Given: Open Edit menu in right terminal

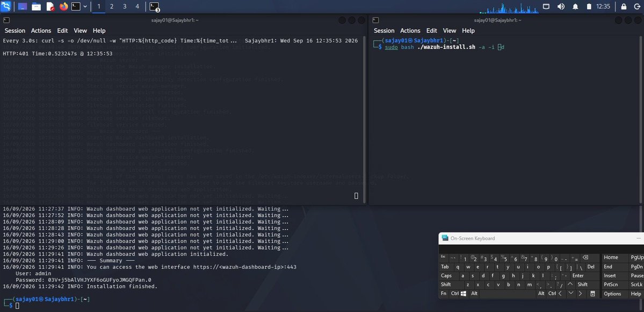Looking at the screenshot, I should pyautogui.click(x=432, y=31).
